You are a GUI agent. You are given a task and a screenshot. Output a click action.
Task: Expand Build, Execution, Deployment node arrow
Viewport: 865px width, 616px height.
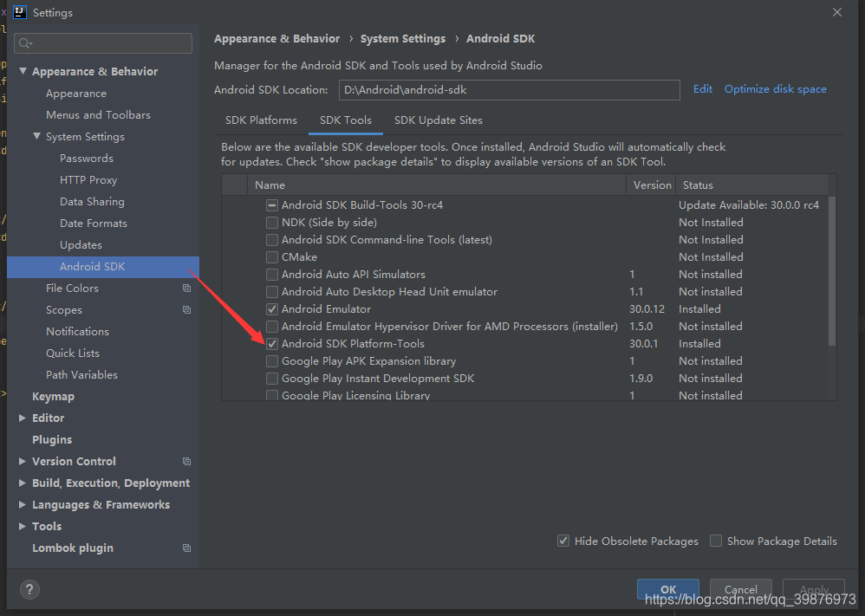pyautogui.click(x=23, y=483)
